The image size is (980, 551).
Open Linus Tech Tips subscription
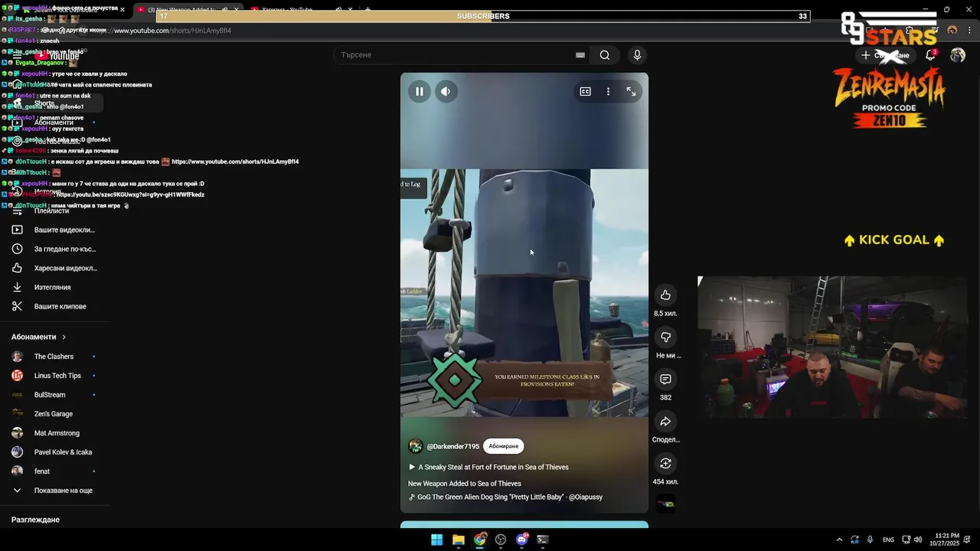coord(54,376)
